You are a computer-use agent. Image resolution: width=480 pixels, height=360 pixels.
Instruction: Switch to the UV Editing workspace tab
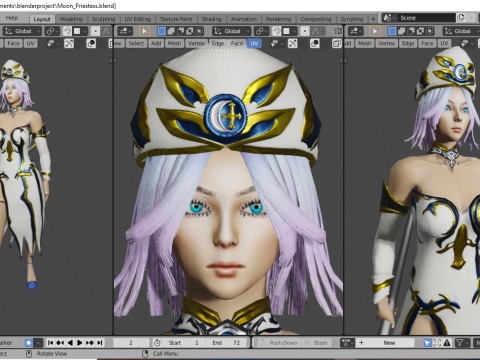(137, 19)
